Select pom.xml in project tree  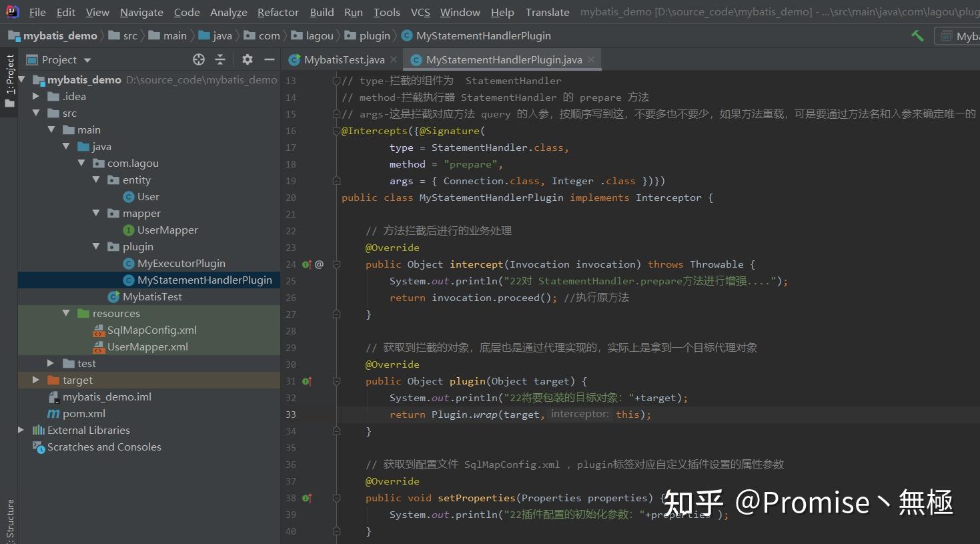click(x=84, y=413)
